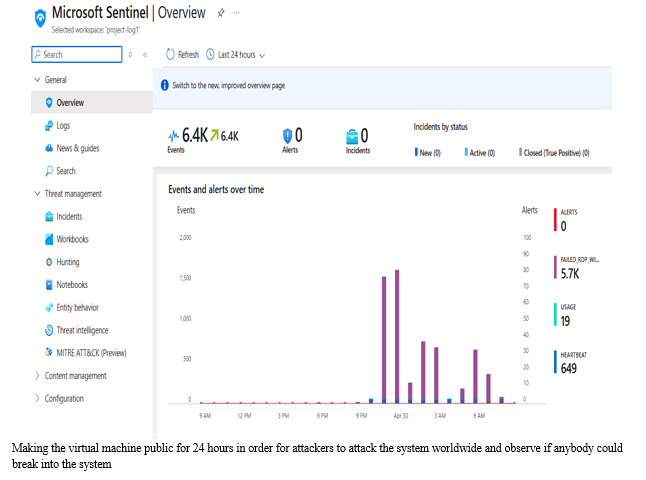Click the Incidents by status heading

click(440, 127)
